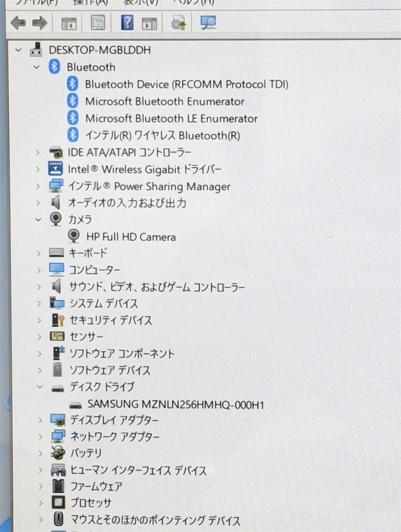Select インテル(R) ワイヤレス Bluetooth(R) entry

(163, 135)
